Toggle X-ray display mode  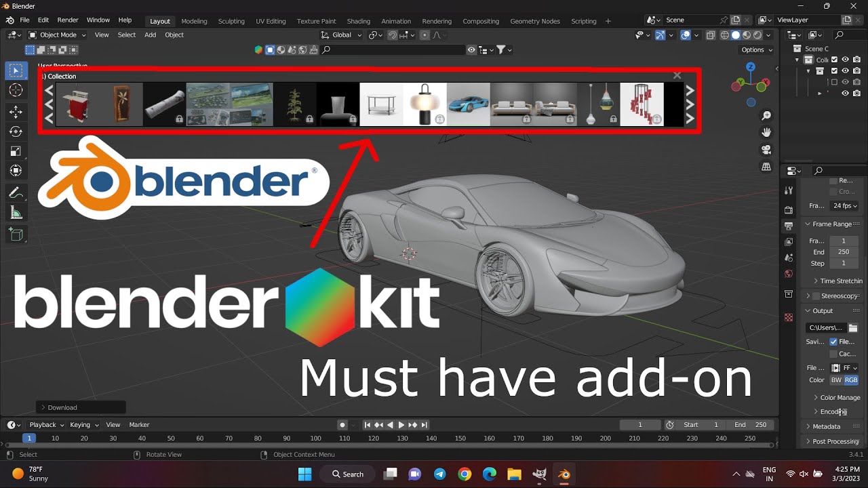coord(710,35)
